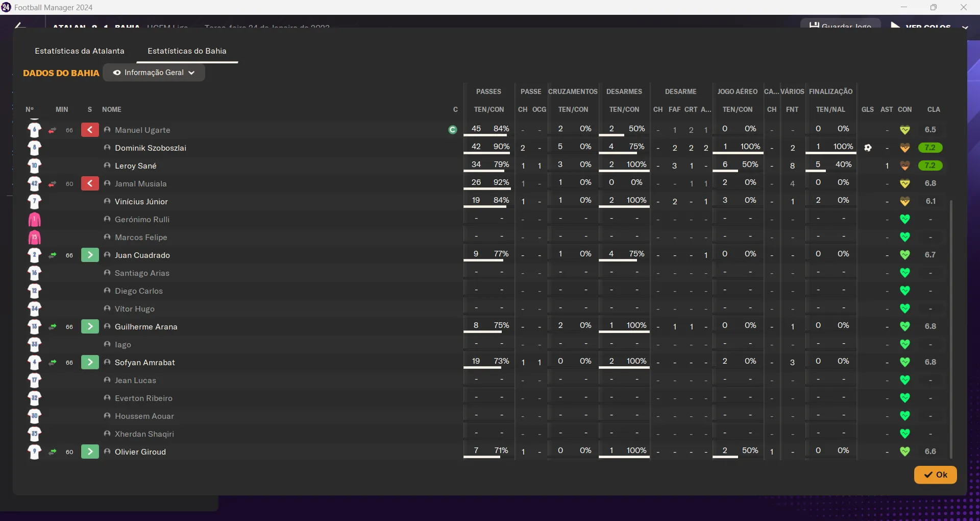Click Gerónimo Rulli's pink goalkeeper shirt

(34, 220)
